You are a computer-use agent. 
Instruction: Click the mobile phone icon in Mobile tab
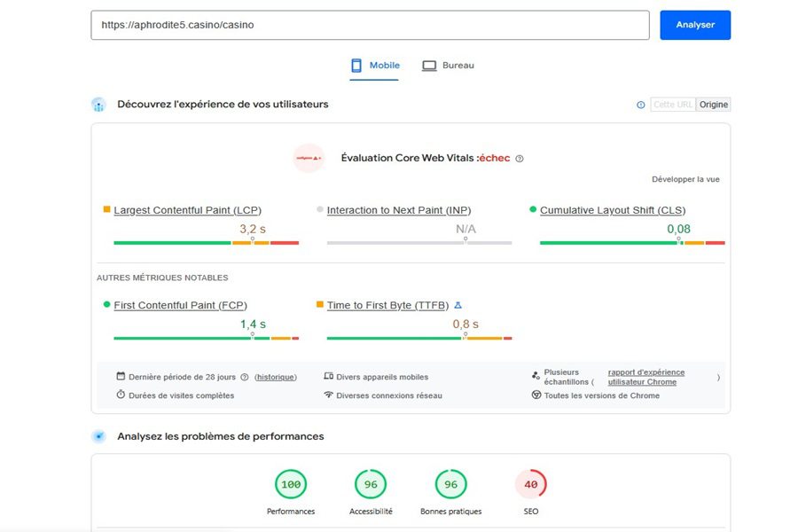pyautogui.click(x=356, y=65)
